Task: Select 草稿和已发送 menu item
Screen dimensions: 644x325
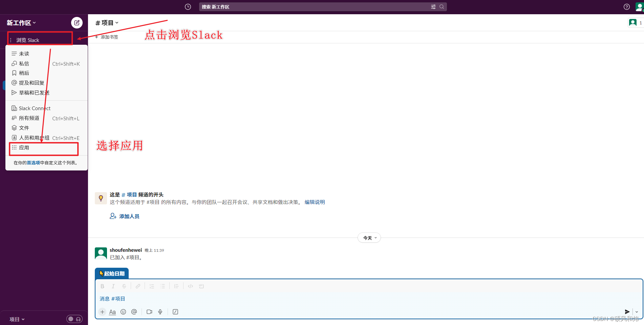Action: 46,93
